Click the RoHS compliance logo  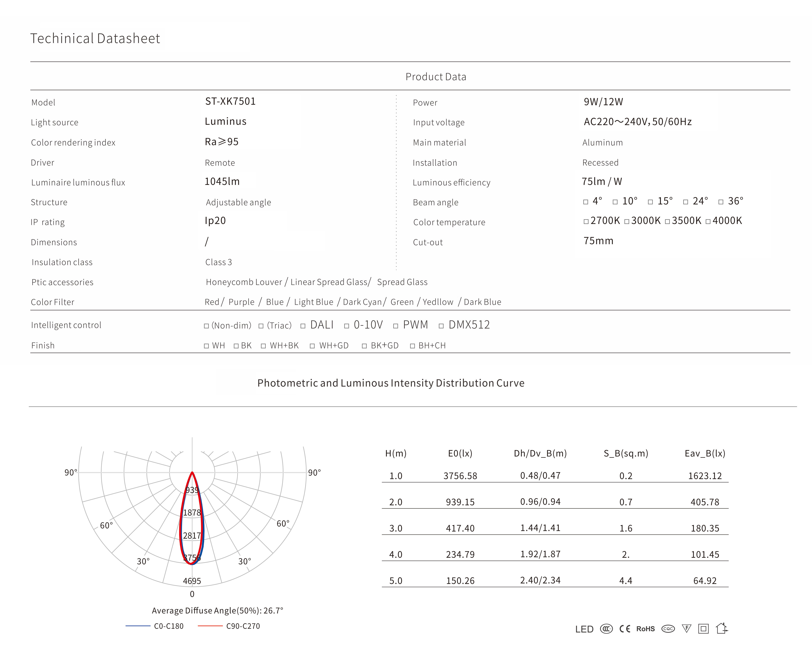[646, 629]
